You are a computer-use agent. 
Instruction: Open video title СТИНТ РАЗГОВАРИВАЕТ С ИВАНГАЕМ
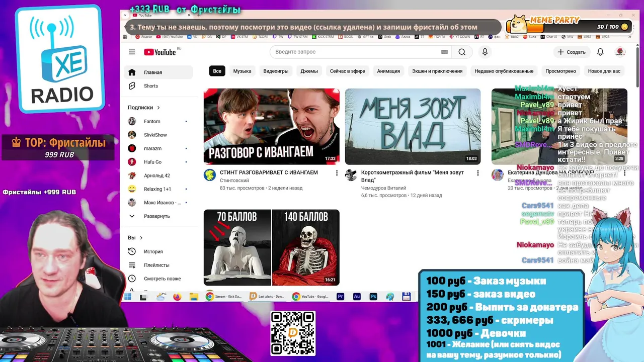coord(269,172)
